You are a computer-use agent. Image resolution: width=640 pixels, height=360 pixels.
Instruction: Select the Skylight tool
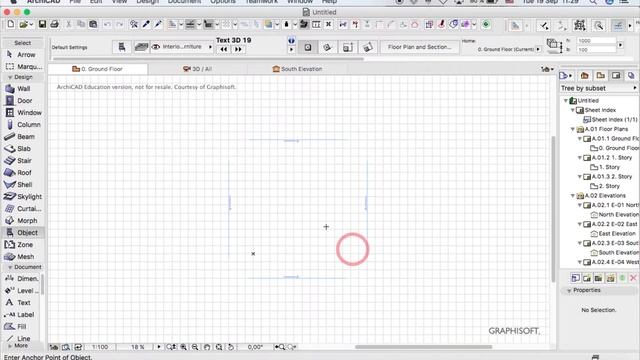(x=24, y=197)
